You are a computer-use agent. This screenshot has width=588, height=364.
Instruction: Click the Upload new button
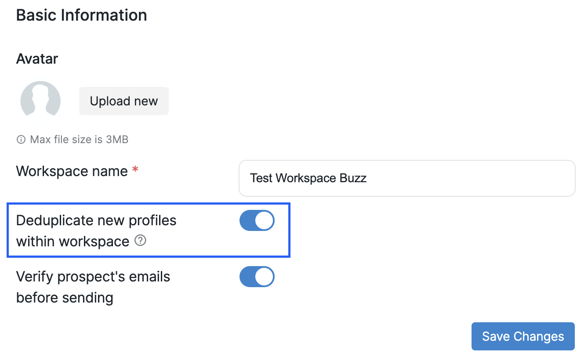click(x=123, y=101)
